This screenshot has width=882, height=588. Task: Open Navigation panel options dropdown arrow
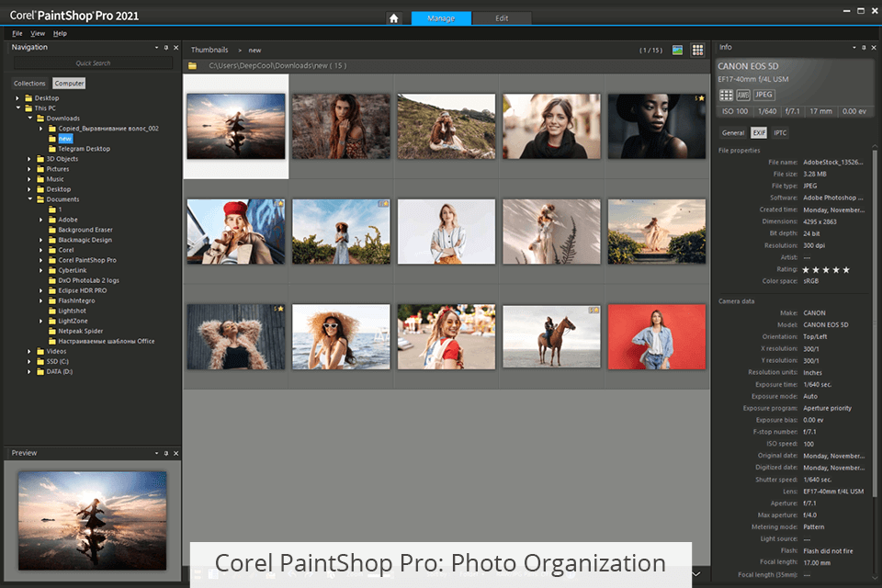point(156,47)
